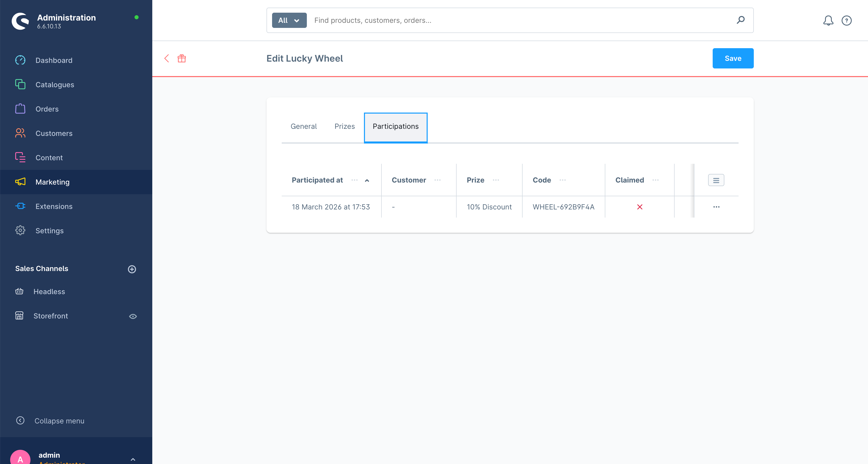
Task: Click the search magnifier icon
Action: pos(740,20)
